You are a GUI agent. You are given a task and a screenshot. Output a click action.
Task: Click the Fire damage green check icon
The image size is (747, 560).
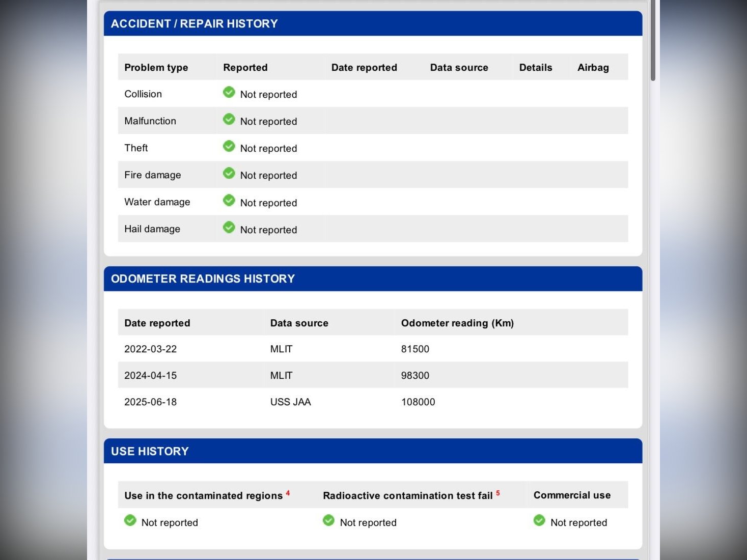point(229,173)
